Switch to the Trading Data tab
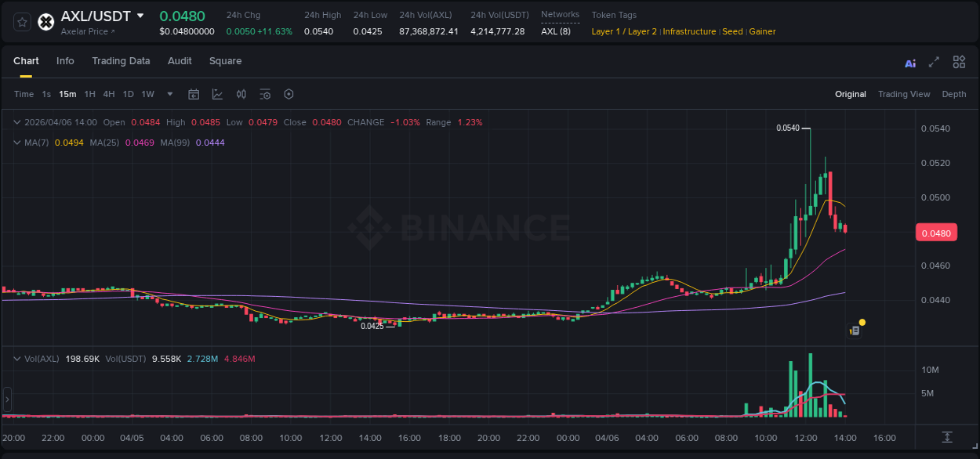Image resolution: width=980 pixels, height=459 pixels. 121,61
